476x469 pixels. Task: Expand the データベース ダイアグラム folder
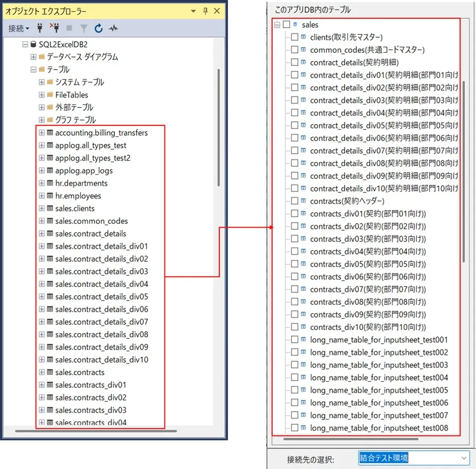tap(34, 57)
